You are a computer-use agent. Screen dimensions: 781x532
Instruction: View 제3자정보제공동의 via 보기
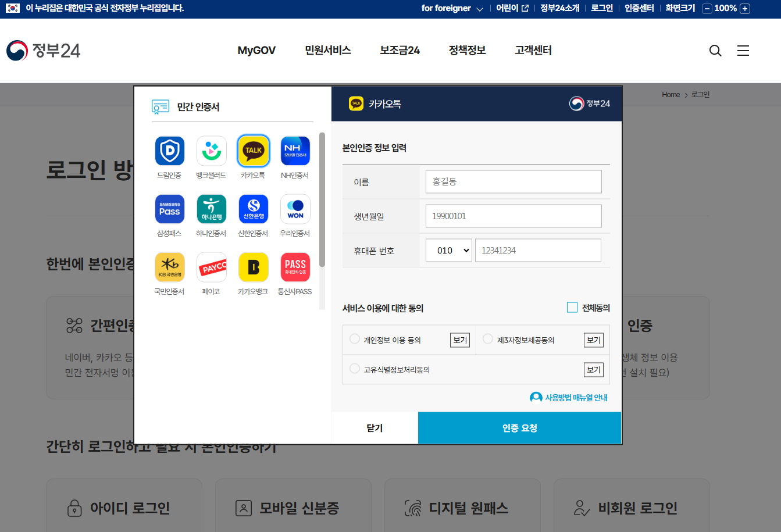pos(594,340)
